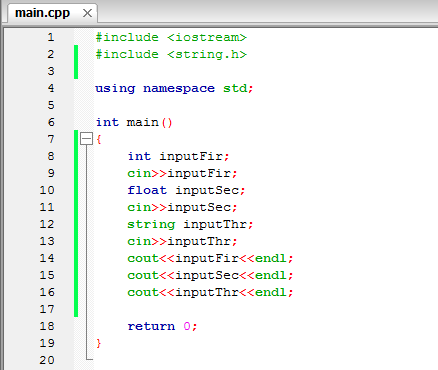Click the opening brace on line 7

click(x=99, y=139)
